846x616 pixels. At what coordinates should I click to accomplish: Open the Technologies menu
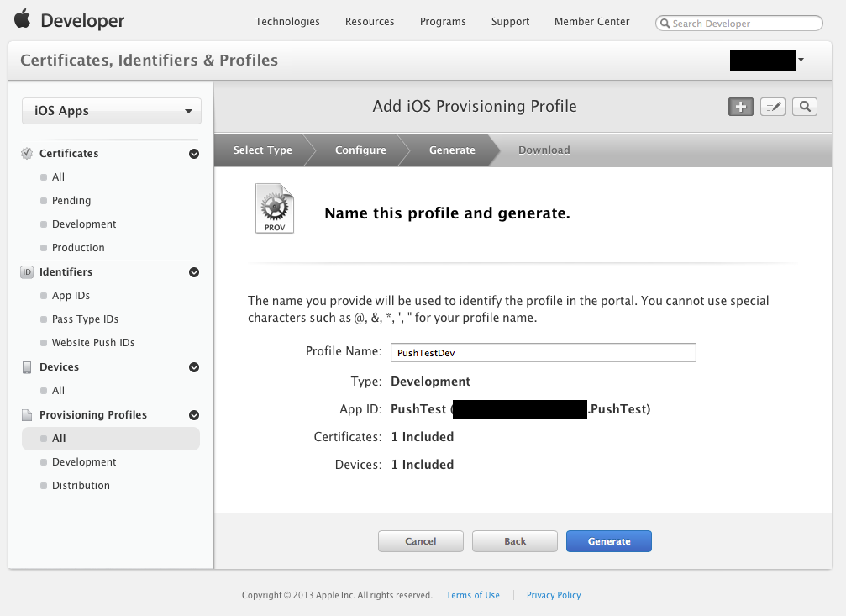(x=287, y=22)
